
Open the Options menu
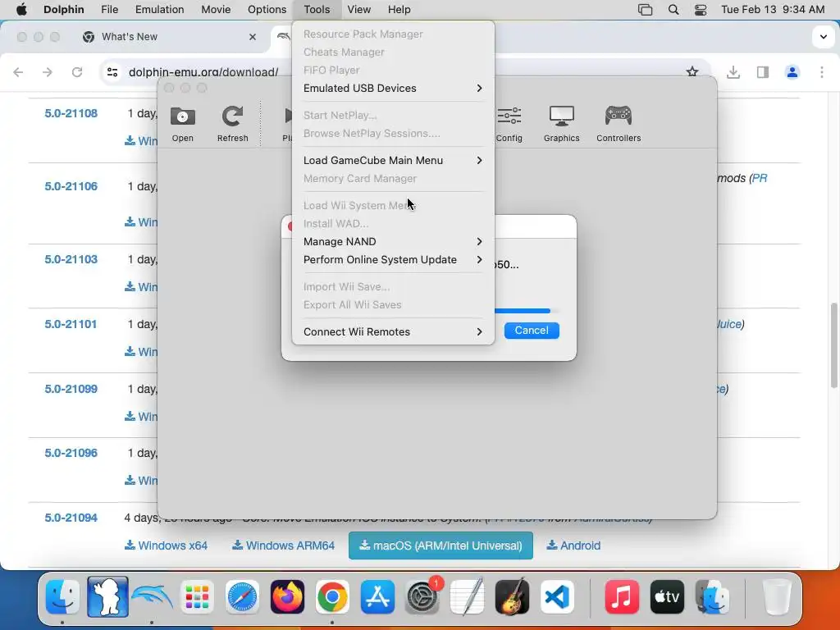click(x=267, y=9)
